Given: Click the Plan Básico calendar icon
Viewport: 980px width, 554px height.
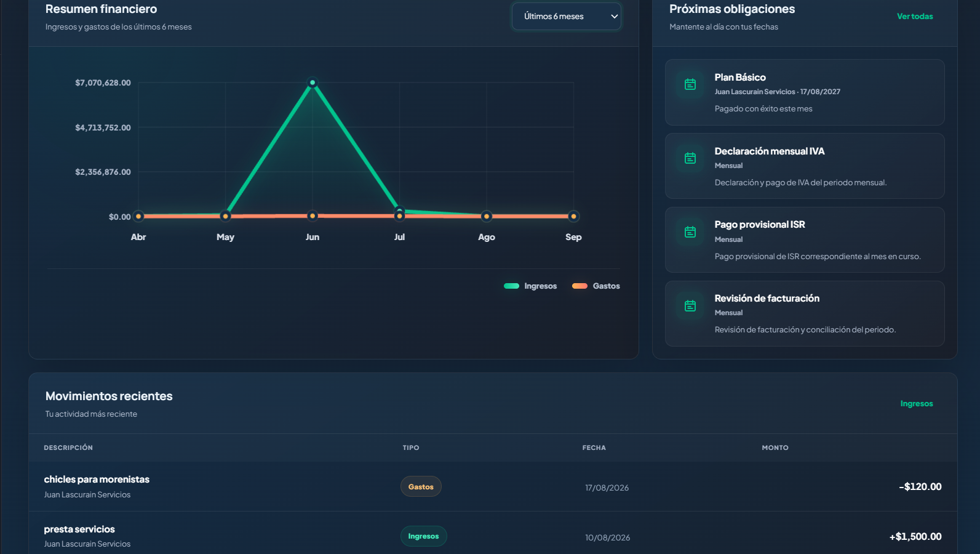Looking at the screenshot, I should tap(690, 84).
